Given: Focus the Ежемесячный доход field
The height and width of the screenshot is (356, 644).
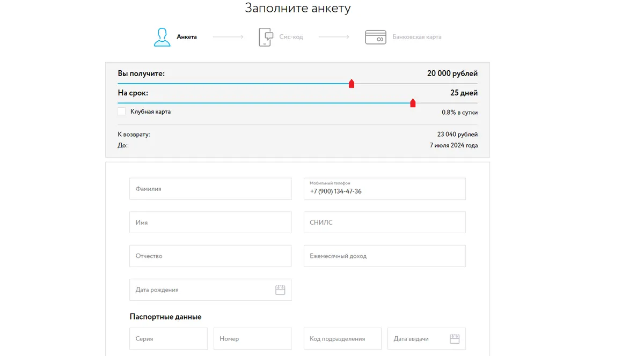Looking at the screenshot, I should (x=385, y=256).
